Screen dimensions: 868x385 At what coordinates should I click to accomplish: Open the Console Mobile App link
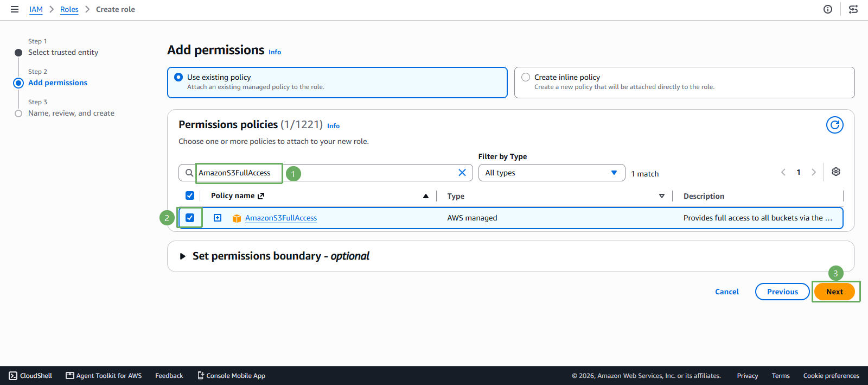pos(231,376)
